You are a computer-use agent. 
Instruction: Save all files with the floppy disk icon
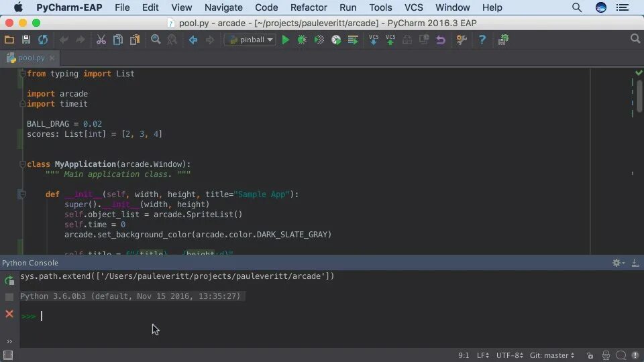click(26, 40)
